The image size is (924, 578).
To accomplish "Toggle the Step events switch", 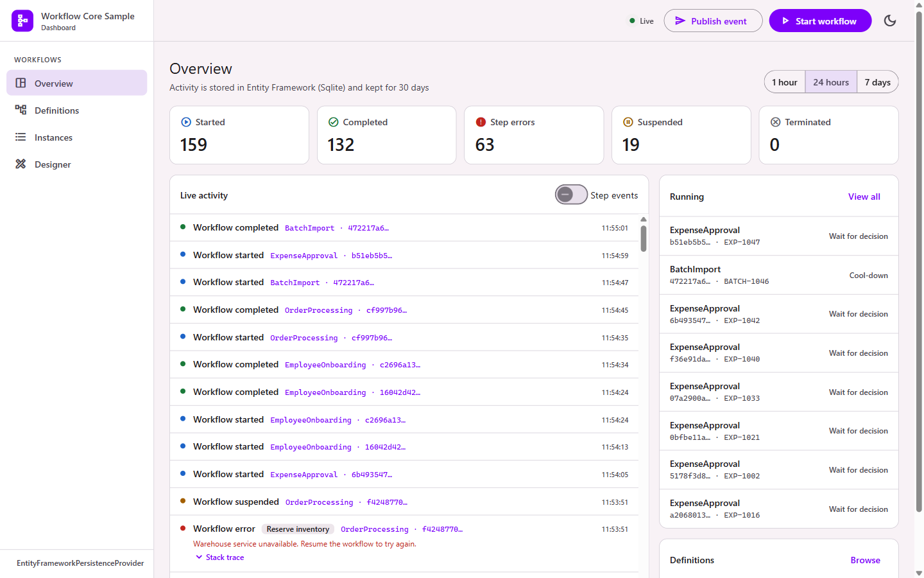I will point(571,195).
